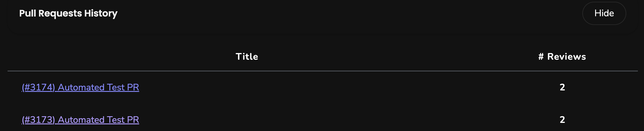The width and height of the screenshot is (644, 131).
Task: Click the (#3174) number in first row
Action: (x=38, y=87)
